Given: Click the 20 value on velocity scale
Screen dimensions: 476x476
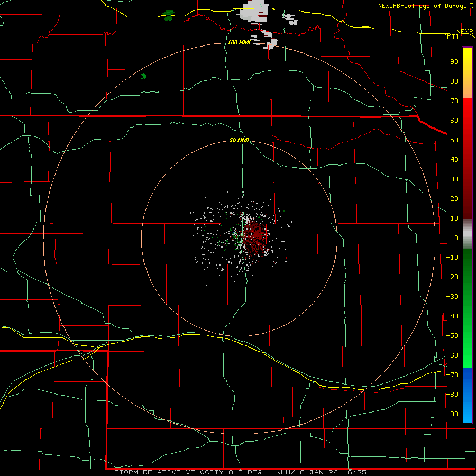Looking at the screenshot, I should click(454, 199).
